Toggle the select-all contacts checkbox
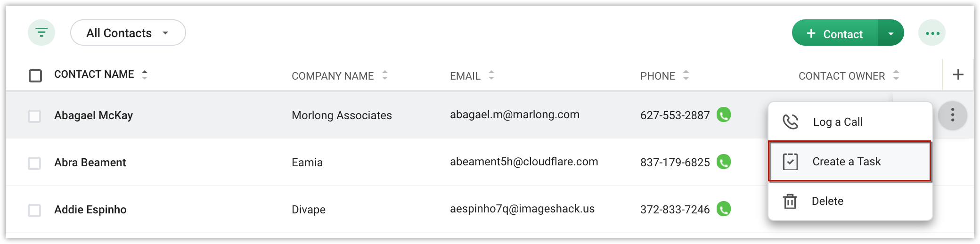The height and width of the screenshot is (244, 980). [35, 75]
